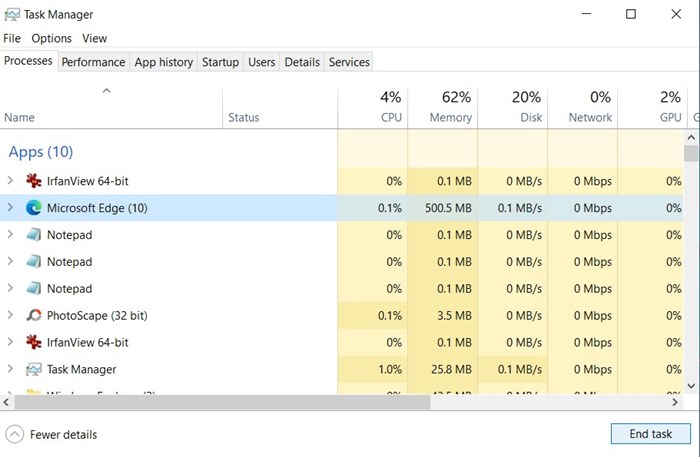Select the Processes tab
The width and height of the screenshot is (700, 457).
point(28,61)
